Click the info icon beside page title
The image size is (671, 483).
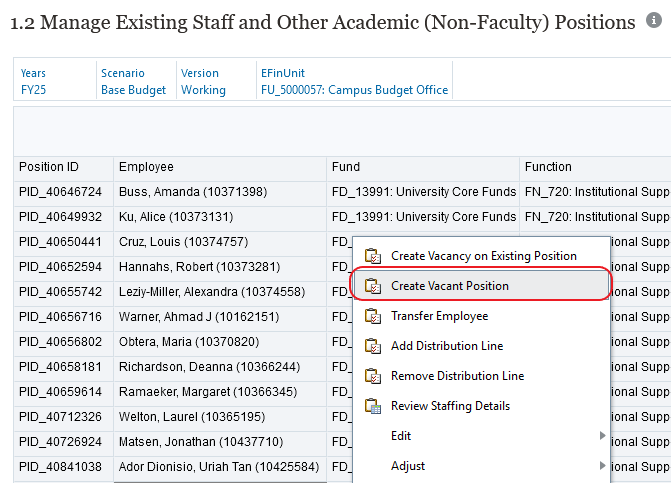coord(654,21)
